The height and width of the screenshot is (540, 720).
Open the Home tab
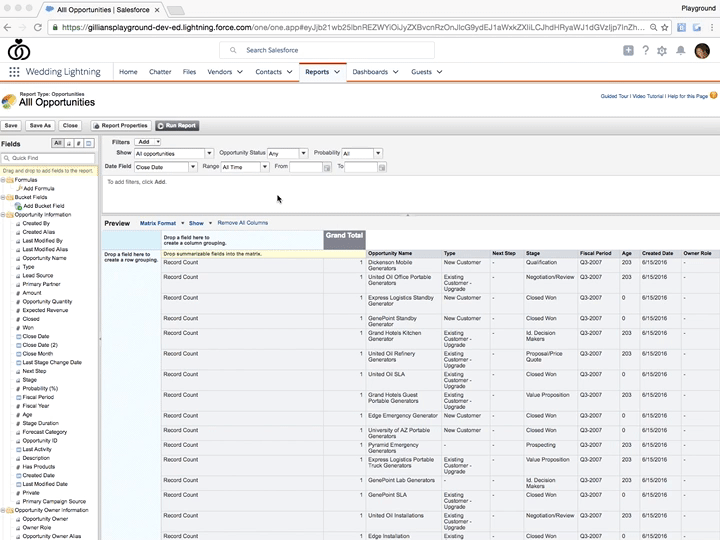pos(128,72)
